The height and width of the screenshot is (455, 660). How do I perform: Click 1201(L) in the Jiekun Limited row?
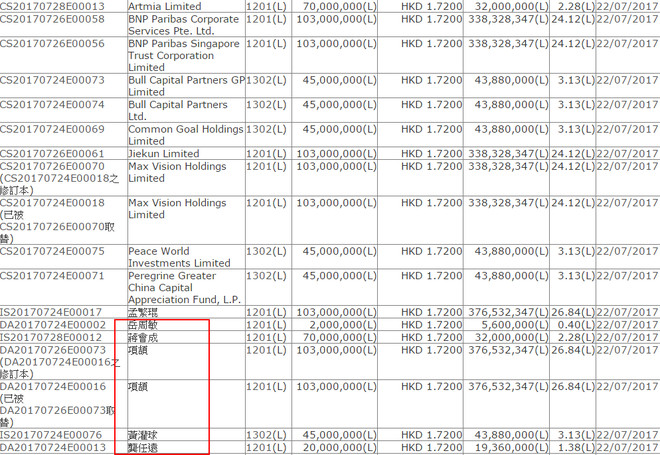coord(266,153)
